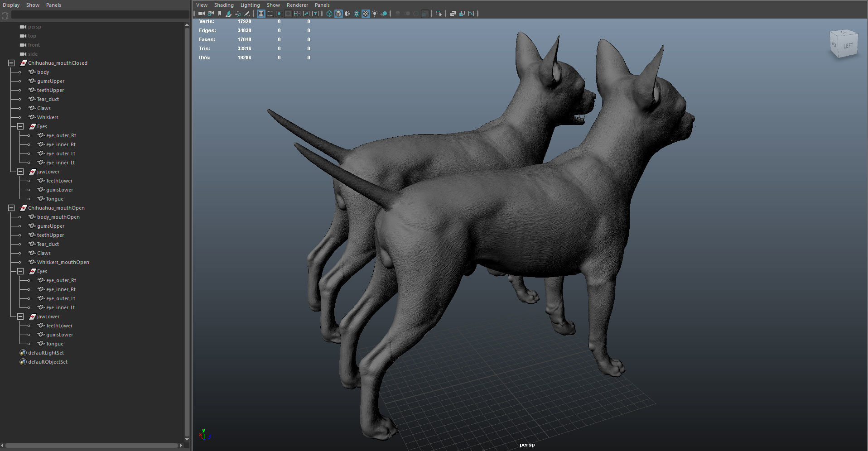The width and height of the screenshot is (868, 451).
Task: Collapse jawLower group under Chihuahua_mouthOpen
Action: 20,317
